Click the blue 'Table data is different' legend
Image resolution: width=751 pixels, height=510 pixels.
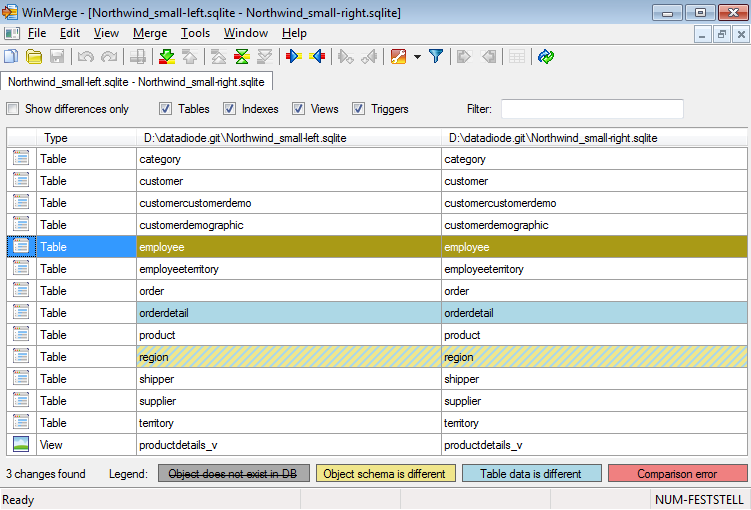click(x=532, y=474)
